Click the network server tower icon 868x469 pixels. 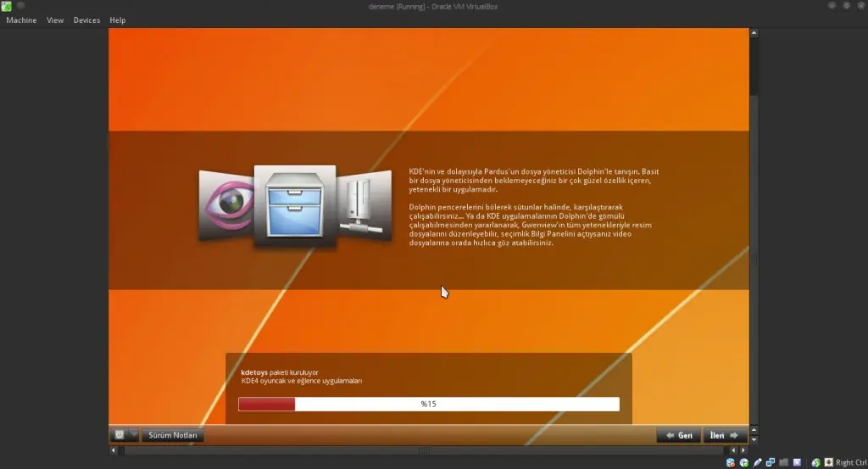click(364, 206)
